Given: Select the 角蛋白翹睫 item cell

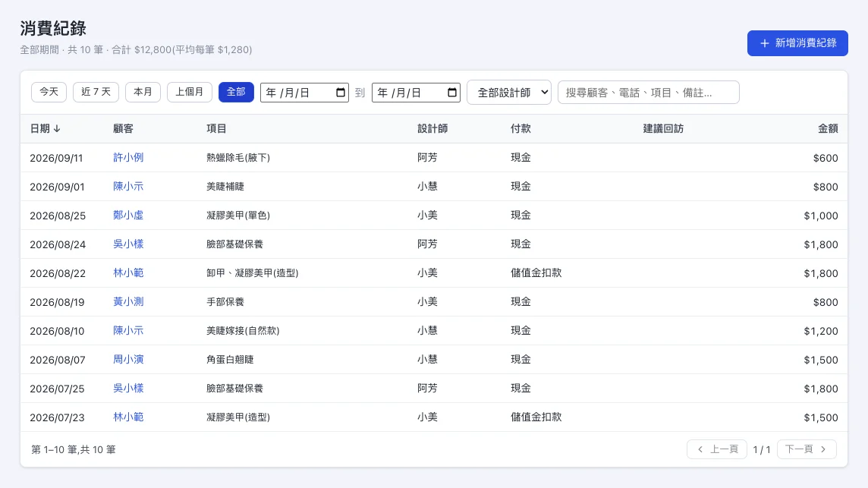Looking at the screenshot, I should pos(230,360).
